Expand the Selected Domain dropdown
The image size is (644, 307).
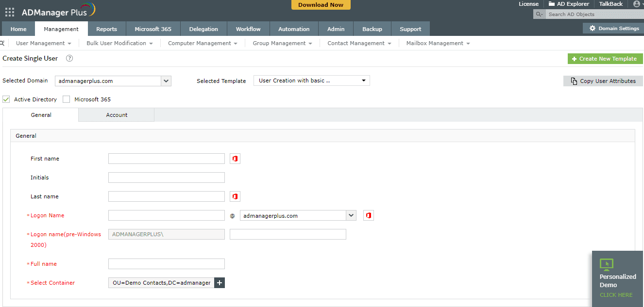166,81
